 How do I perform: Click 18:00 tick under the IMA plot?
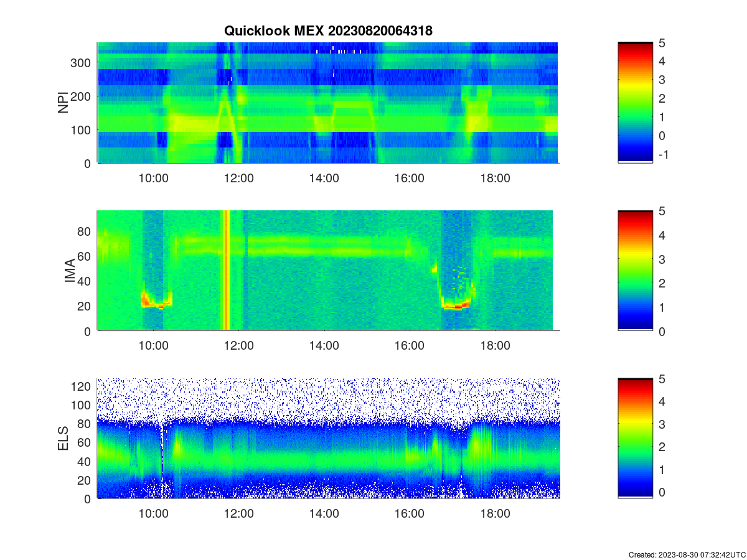[495, 345]
